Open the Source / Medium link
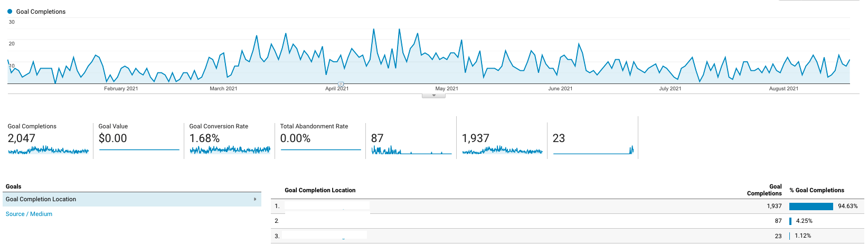 29,214
